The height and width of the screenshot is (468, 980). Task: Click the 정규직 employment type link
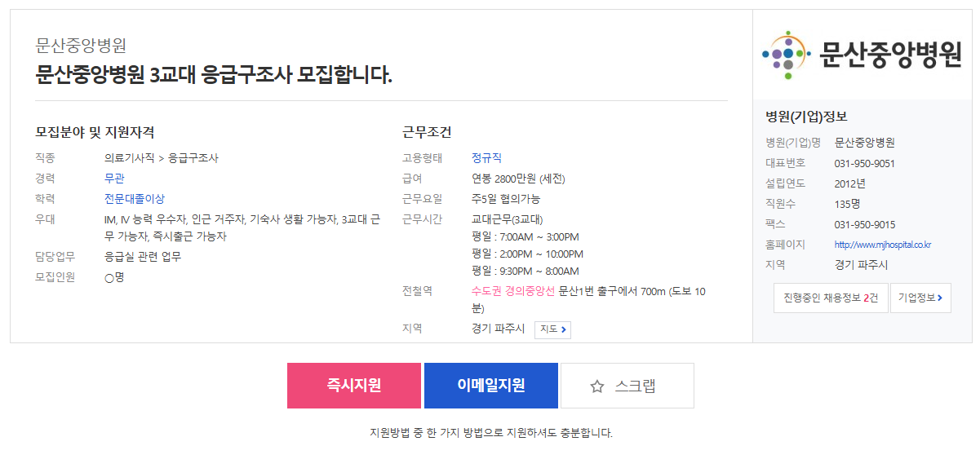486,158
